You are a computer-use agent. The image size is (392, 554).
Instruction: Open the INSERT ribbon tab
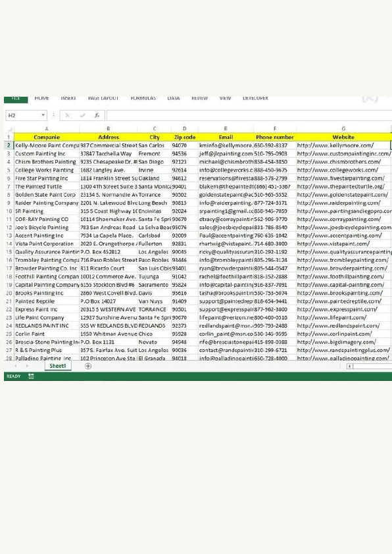(x=68, y=98)
